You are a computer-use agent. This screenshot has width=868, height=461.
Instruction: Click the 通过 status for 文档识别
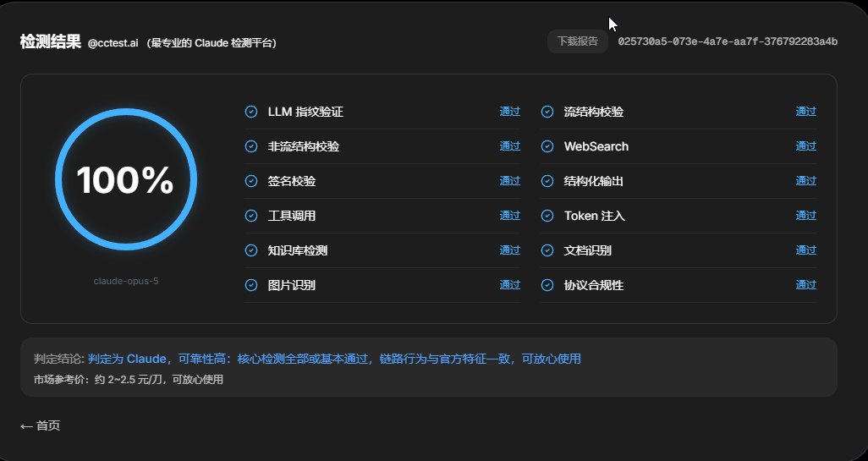tap(806, 250)
